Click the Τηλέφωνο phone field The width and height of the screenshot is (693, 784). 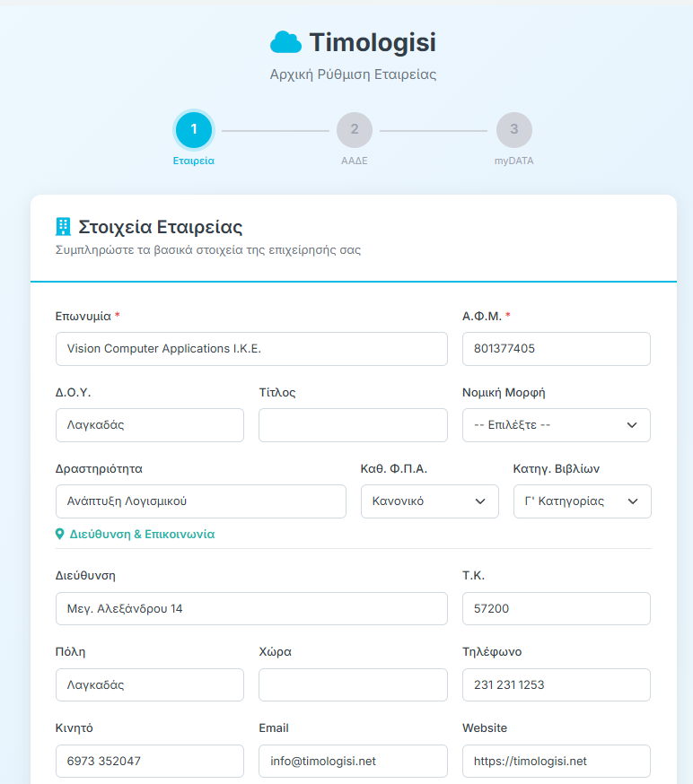point(556,684)
